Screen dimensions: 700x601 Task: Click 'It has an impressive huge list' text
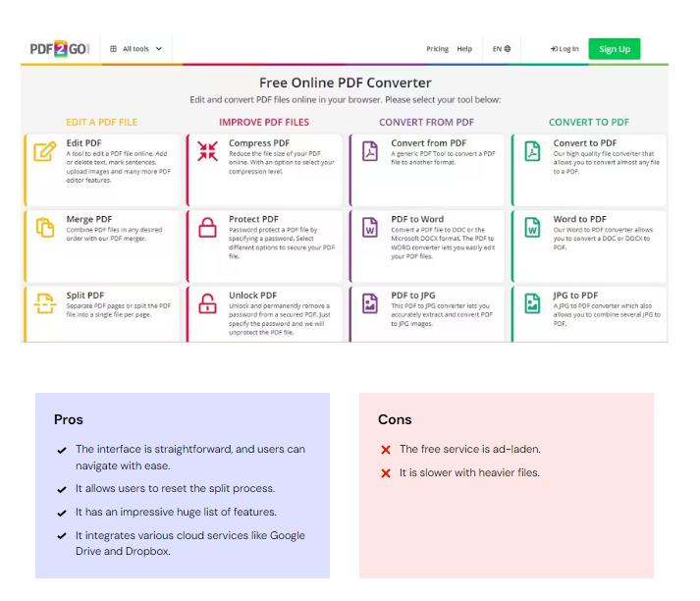tap(176, 512)
